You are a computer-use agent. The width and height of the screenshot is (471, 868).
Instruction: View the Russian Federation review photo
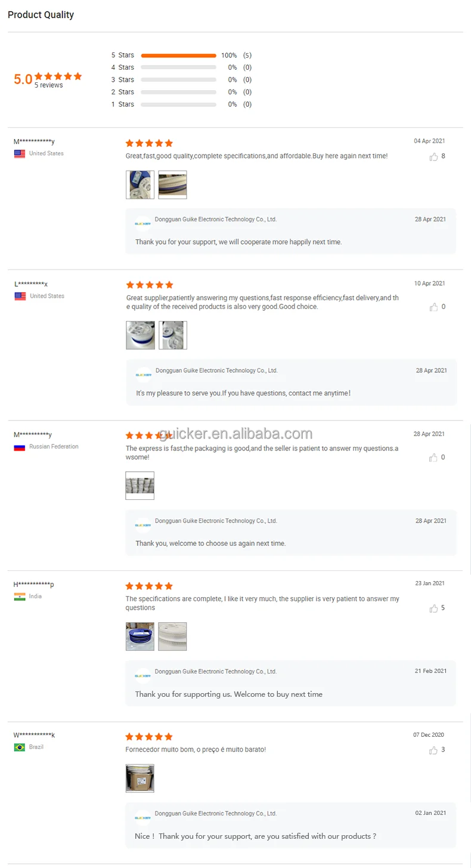[140, 486]
